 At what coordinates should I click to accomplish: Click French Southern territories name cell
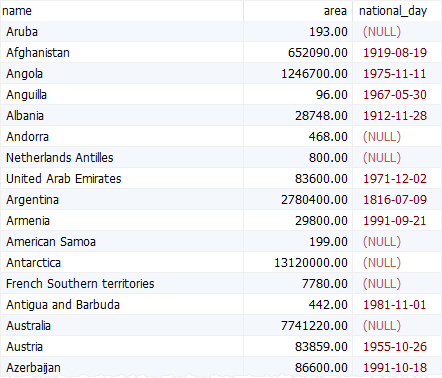pos(122,284)
